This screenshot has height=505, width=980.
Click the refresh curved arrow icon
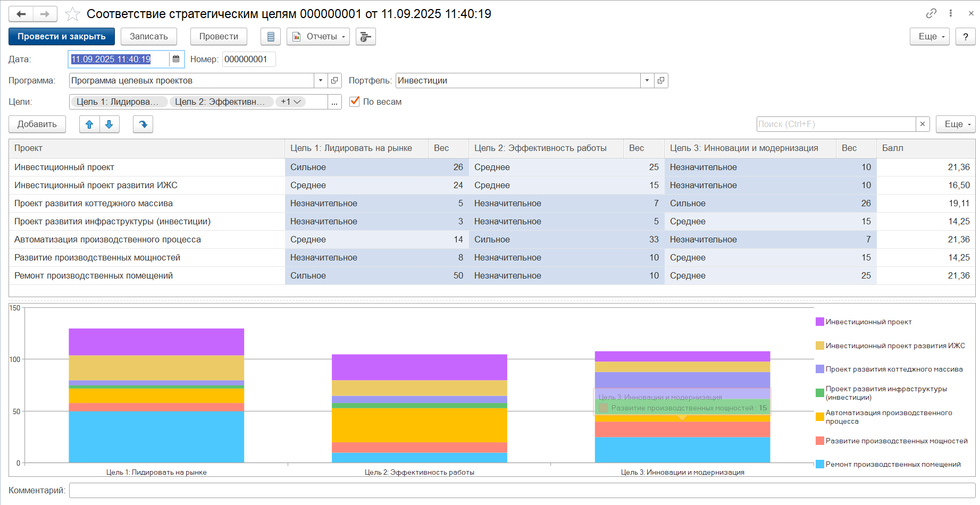point(143,124)
